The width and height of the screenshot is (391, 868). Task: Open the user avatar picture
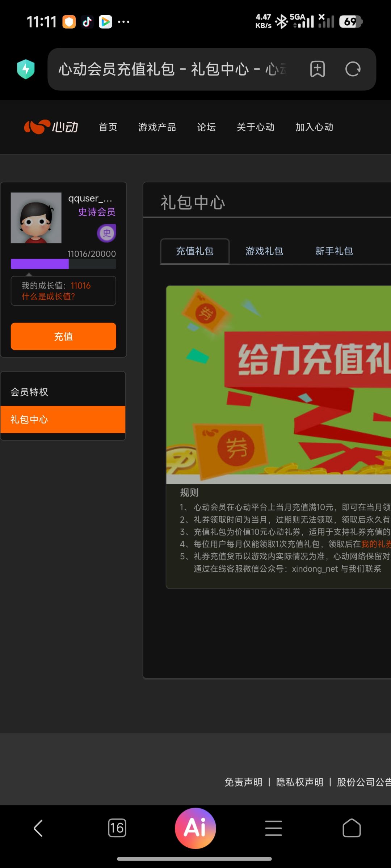tap(36, 218)
